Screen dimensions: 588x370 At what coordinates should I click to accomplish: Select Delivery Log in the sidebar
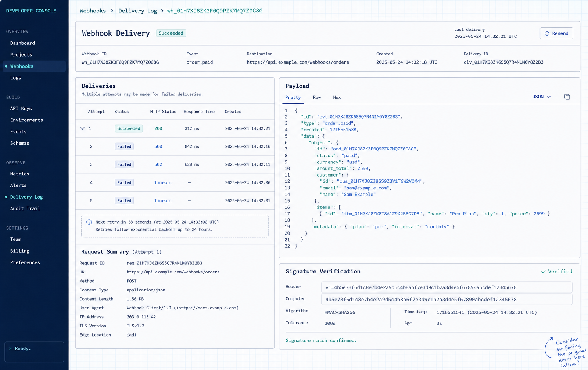26,197
